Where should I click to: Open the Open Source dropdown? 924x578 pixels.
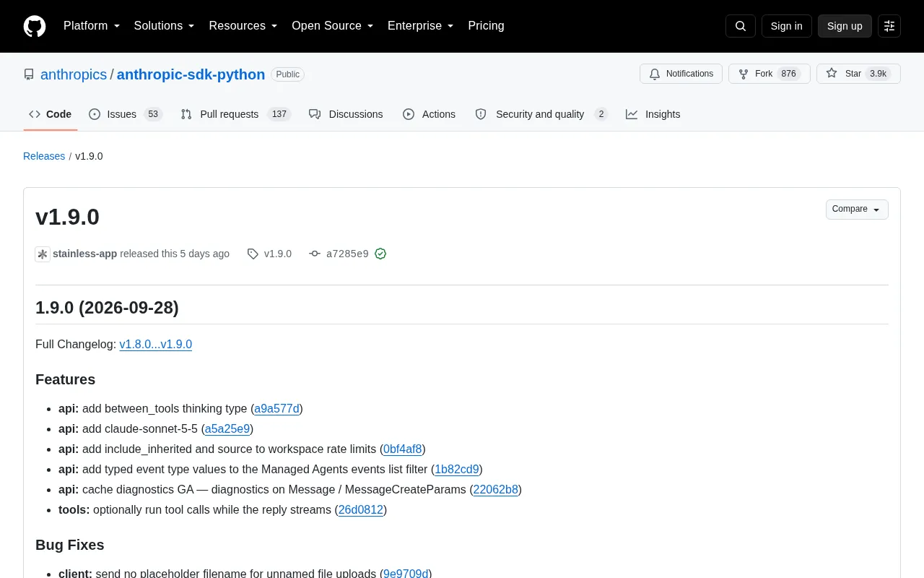[x=333, y=26]
